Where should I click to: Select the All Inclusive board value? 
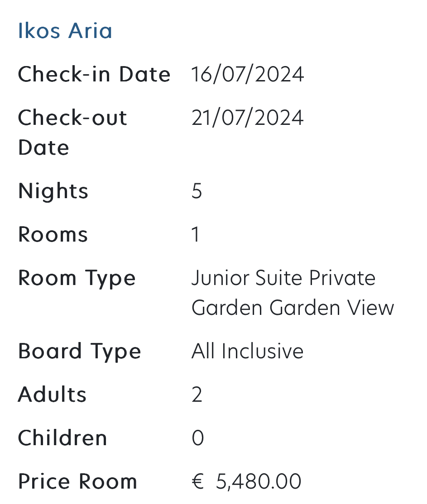[x=247, y=351]
